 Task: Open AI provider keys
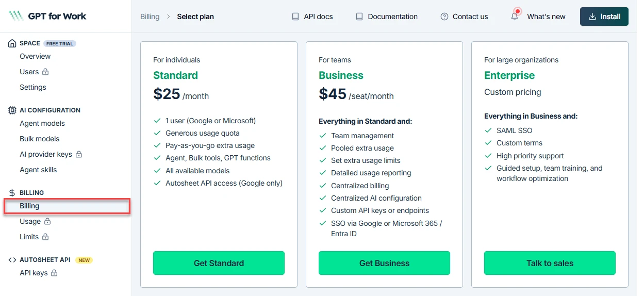(46, 154)
